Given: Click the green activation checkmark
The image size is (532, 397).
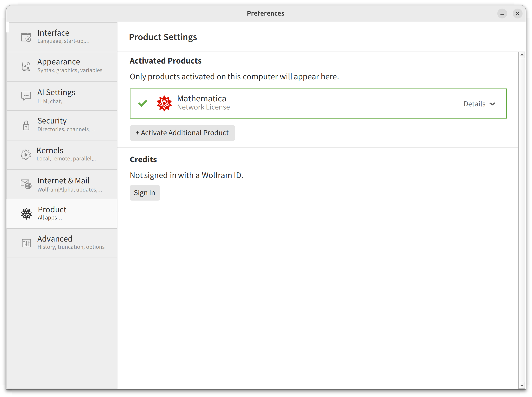Looking at the screenshot, I should pyautogui.click(x=142, y=103).
